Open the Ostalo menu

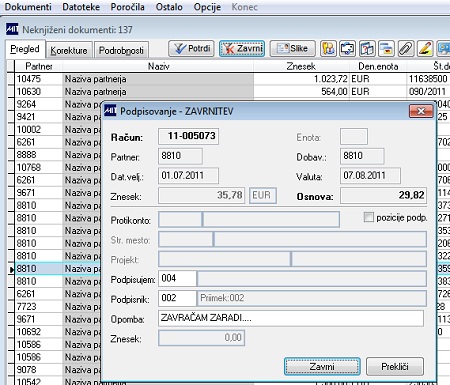[x=169, y=7]
